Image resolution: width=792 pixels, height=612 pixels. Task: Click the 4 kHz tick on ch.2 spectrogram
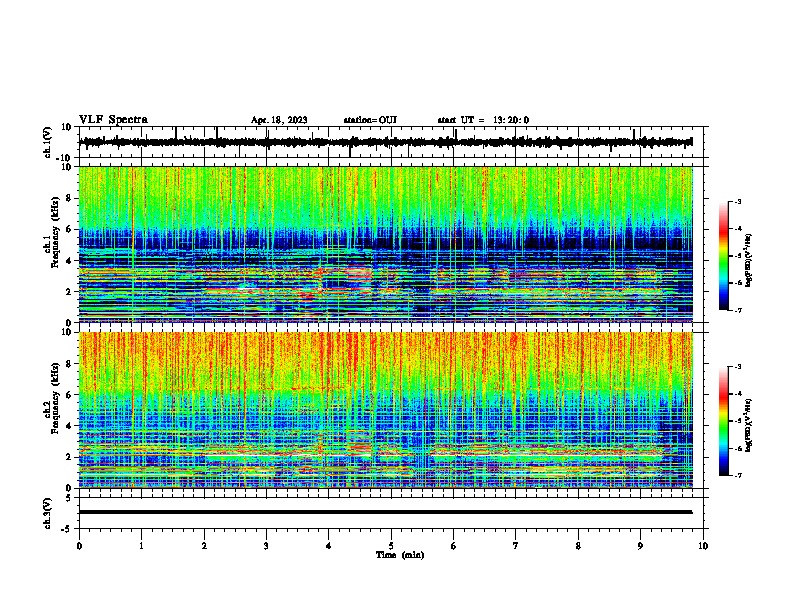pos(69,426)
